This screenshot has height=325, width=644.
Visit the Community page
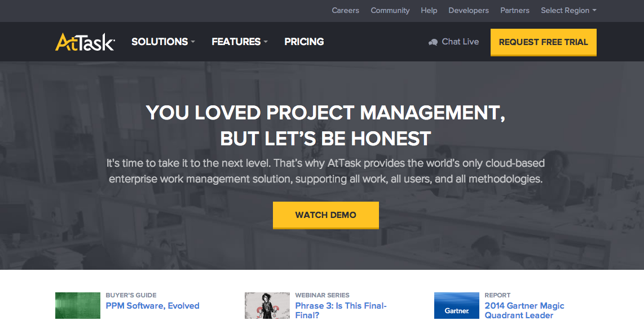point(390,11)
